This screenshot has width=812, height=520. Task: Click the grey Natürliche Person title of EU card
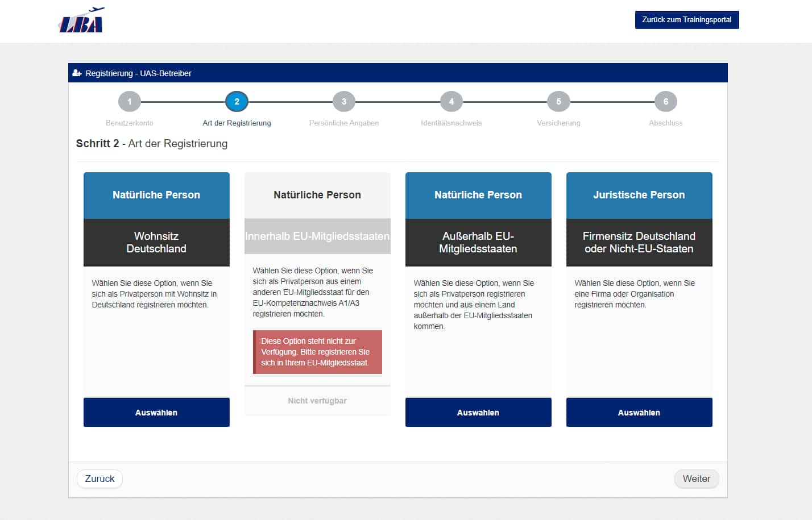pos(317,195)
